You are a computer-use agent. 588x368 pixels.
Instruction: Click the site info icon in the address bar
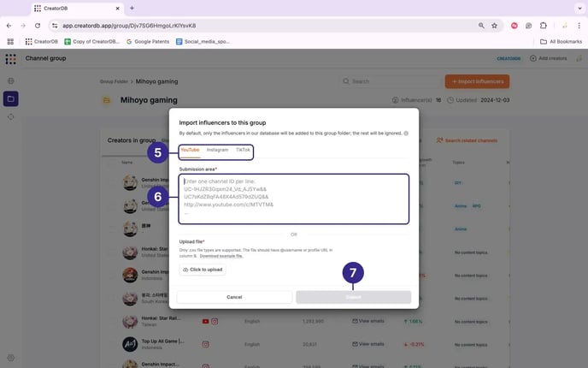pos(55,26)
